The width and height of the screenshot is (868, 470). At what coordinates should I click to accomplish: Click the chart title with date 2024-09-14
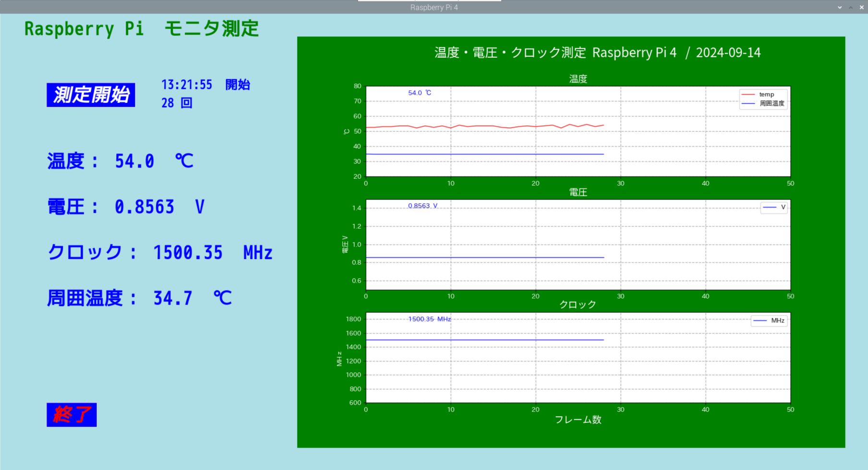(x=598, y=52)
